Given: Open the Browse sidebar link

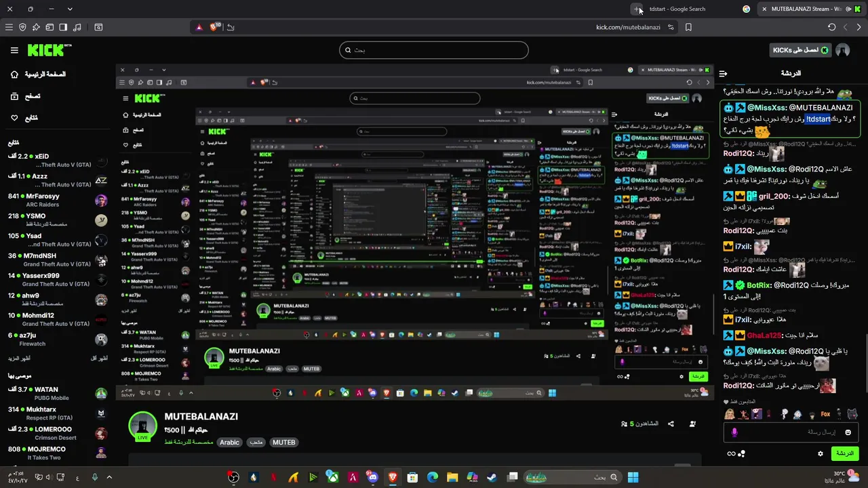Looking at the screenshot, I should tap(27, 96).
